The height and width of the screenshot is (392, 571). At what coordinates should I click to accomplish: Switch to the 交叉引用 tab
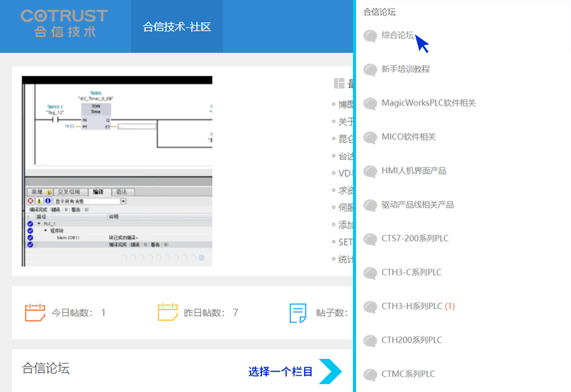[x=69, y=192]
